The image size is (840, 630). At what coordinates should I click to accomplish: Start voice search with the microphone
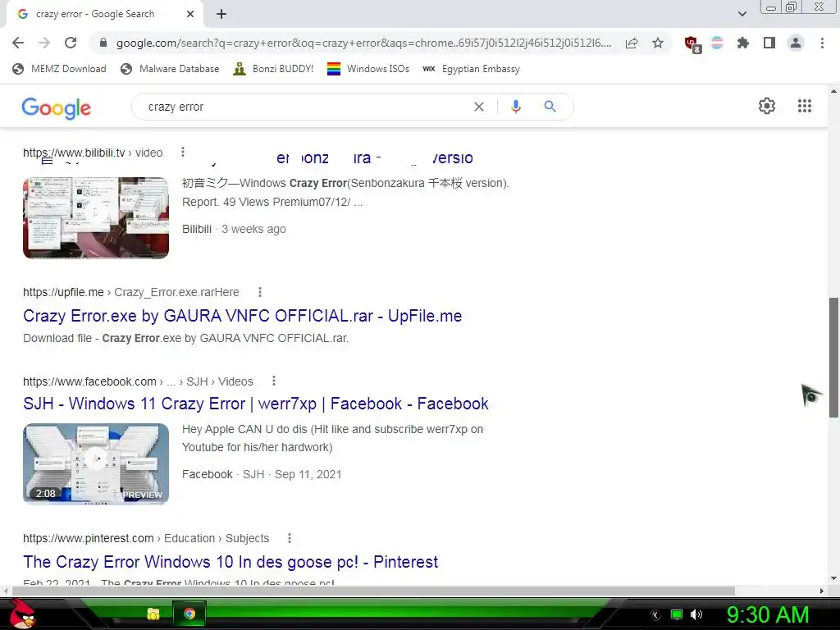[x=515, y=107]
